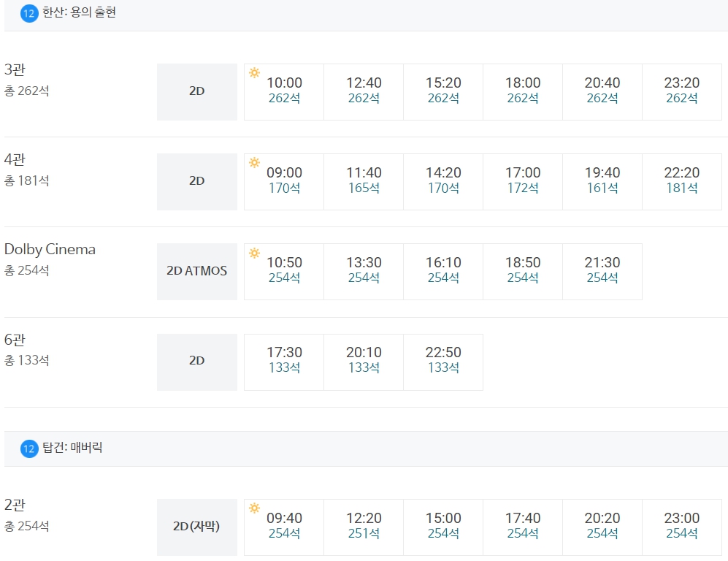This screenshot has height=561, width=728.
Task: Click the sun icon on 4관 09:00 showtime
Action: point(254,163)
